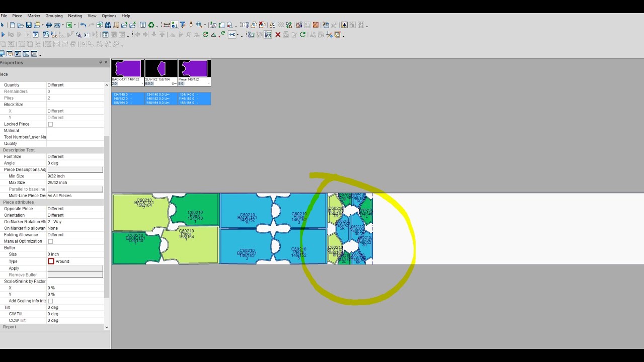Click the zoom icon dropdown arrow
The height and width of the screenshot is (362, 644).
(205, 25)
